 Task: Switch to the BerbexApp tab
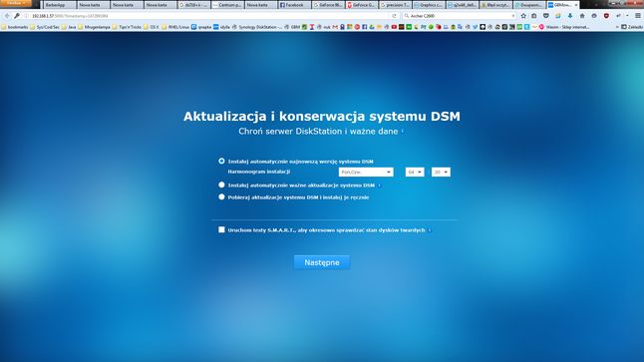click(x=59, y=5)
